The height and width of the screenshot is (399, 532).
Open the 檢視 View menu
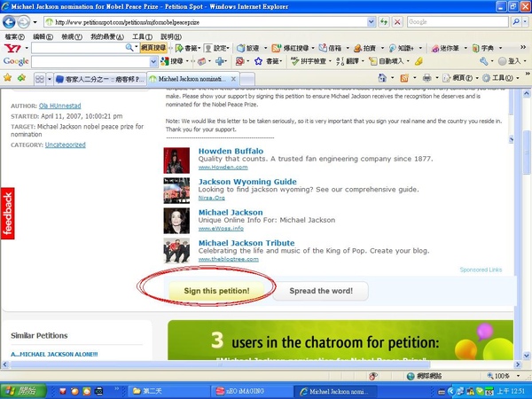pos(72,36)
